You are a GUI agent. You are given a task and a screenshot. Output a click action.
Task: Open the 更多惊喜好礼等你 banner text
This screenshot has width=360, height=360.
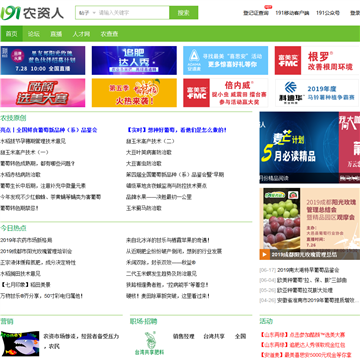pos(232,64)
